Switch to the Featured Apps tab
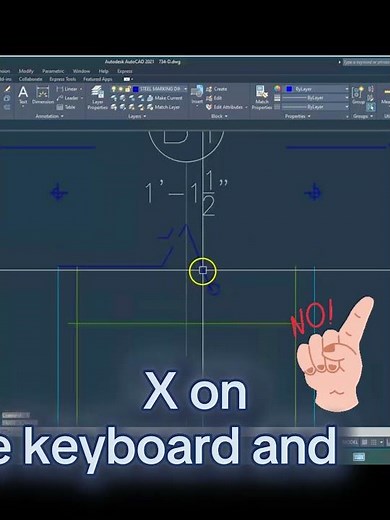The width and height of the screenshot is (390, 520). click(x=98, y=79)
